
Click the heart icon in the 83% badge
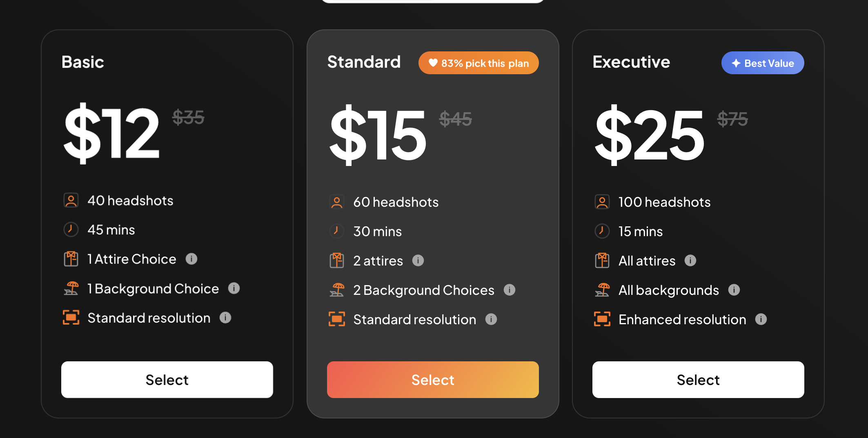click(x=433, y=63)
